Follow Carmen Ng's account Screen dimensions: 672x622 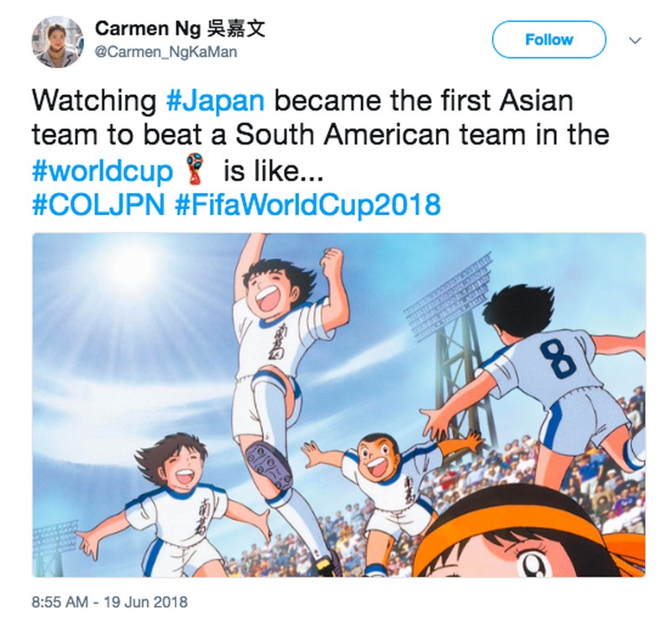coord(549,39)
